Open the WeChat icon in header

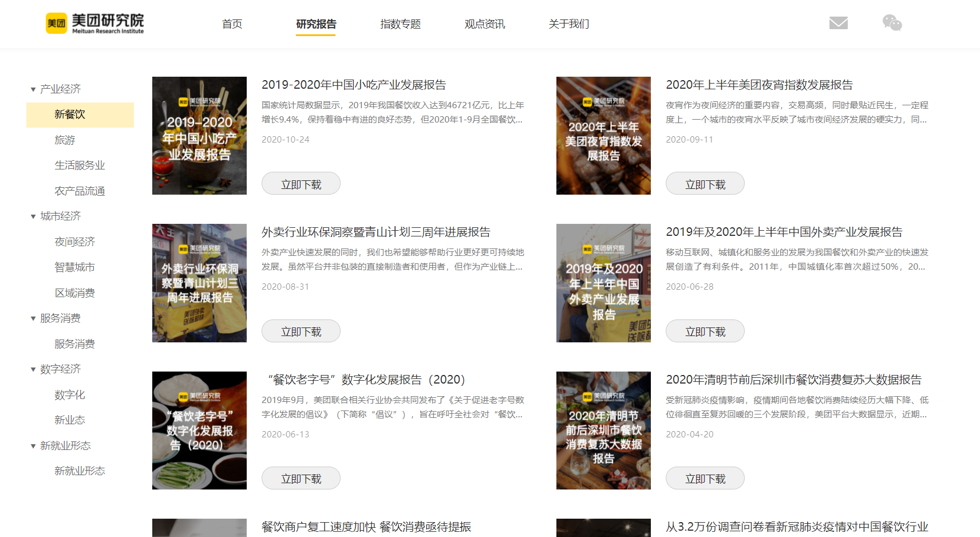pyautogui.click(x=892, y=23)
